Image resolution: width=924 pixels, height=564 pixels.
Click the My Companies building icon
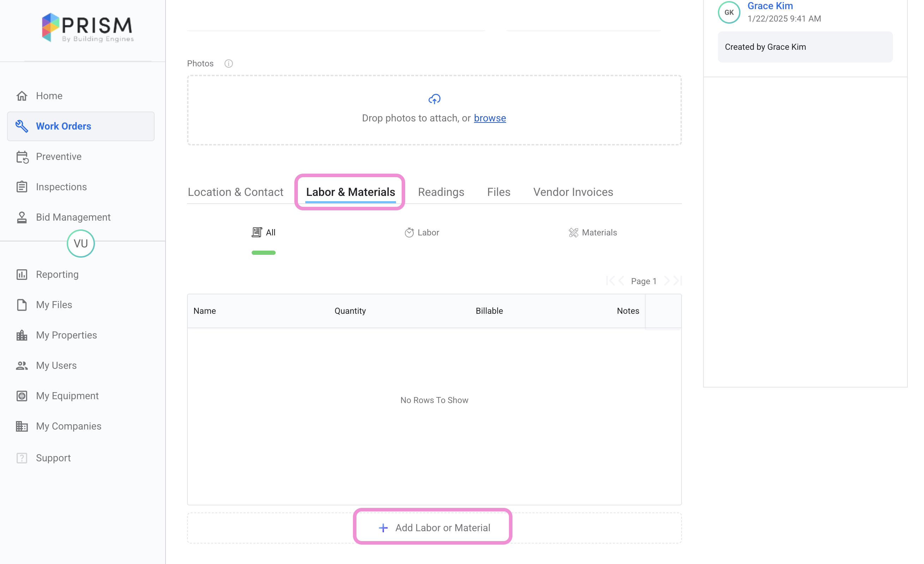point(22,426)
